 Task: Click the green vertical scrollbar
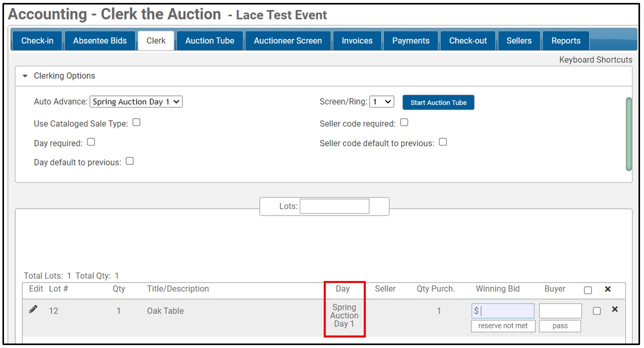pos(628,133)
